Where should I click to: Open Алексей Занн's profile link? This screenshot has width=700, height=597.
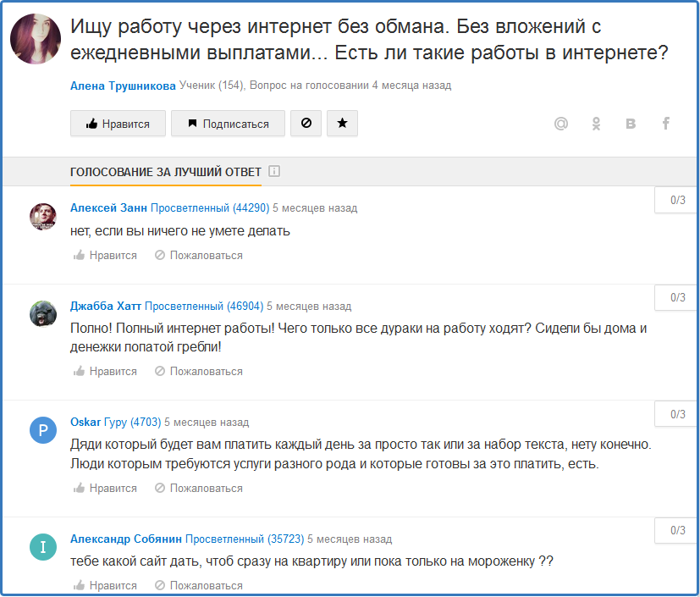[x=108, y=207]
